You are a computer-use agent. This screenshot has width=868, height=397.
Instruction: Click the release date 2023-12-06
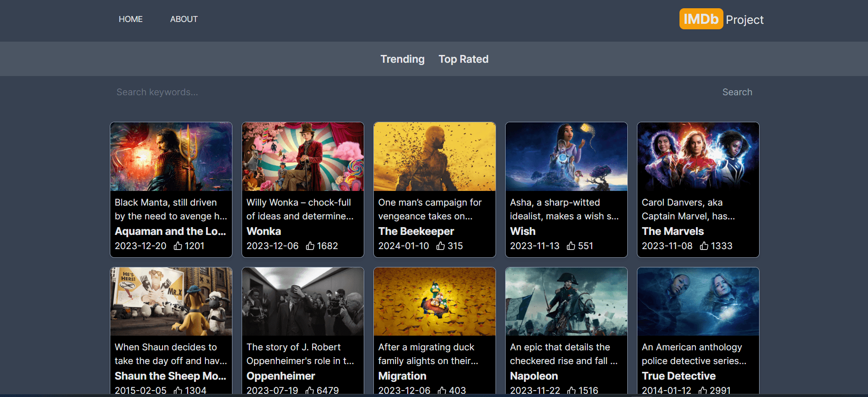pos(272,246)
